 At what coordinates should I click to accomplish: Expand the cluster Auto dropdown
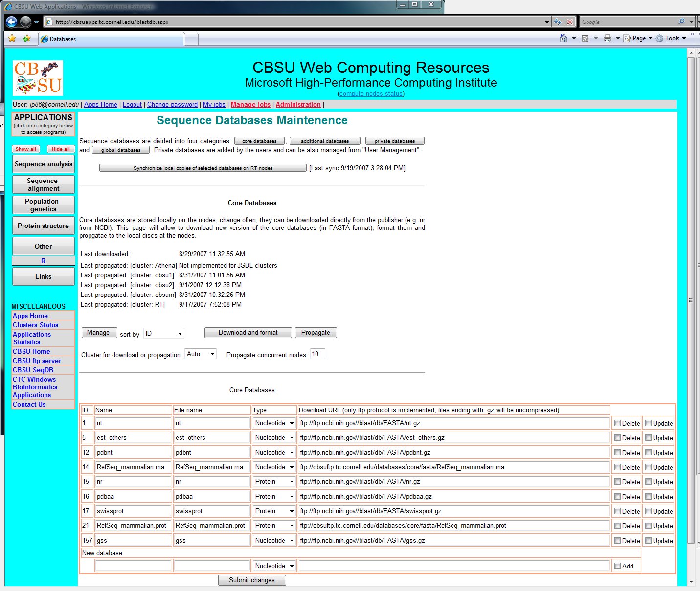pos(201,354)
